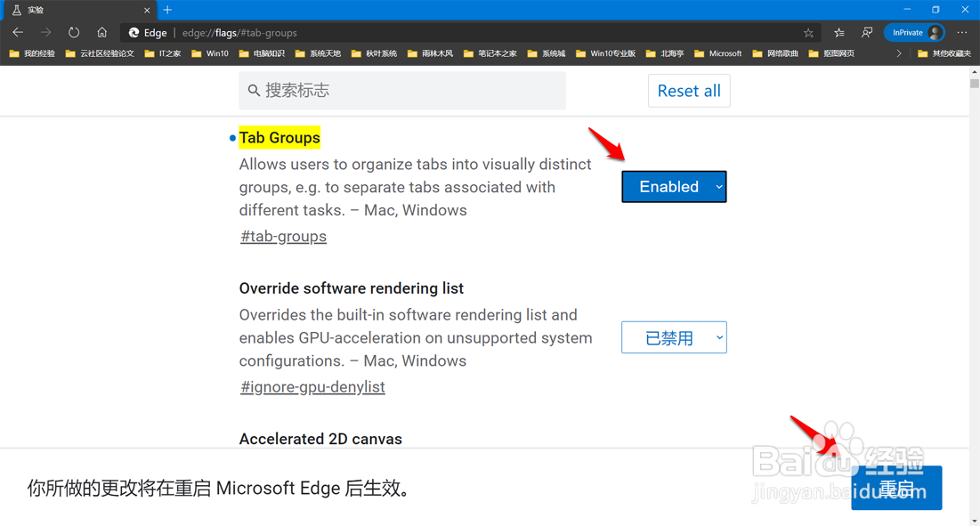Click the Accelerated 2D canvas heading
This screenshot has width=980, height=526.
tap(320, 439)
